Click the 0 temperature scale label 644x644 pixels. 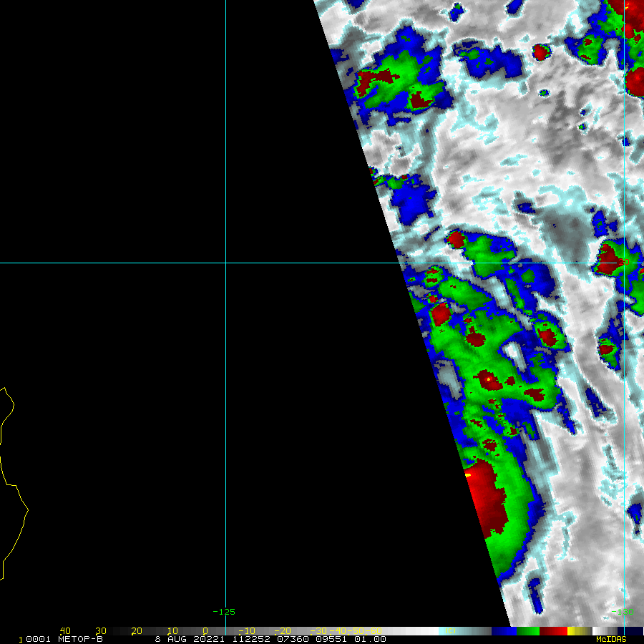(205, 631)
